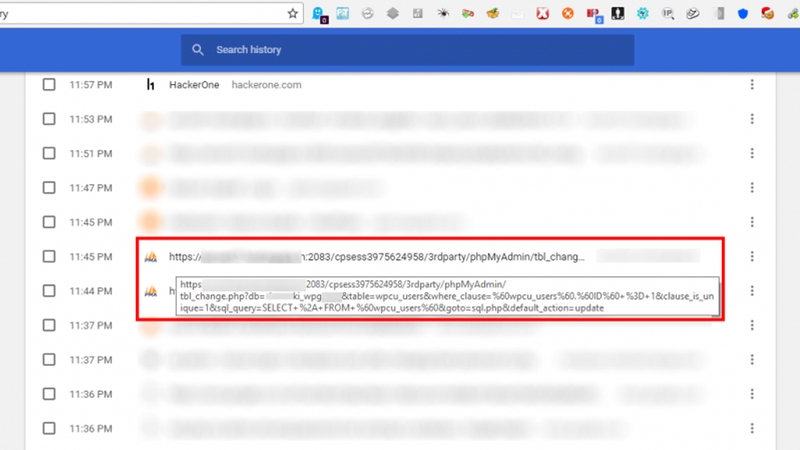Open the three-dot menu on the 11:47 PM row
This screenshot has width=800, height=450.
[752, 188]
